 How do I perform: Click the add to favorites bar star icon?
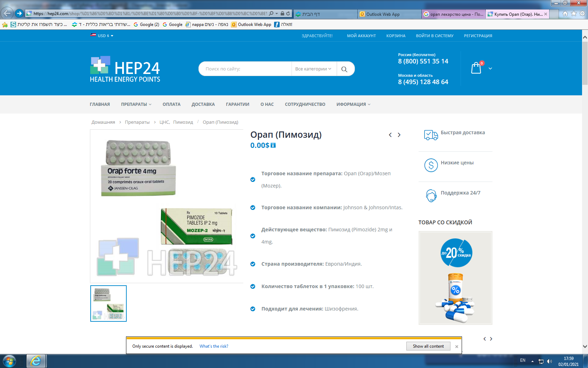(5, 25)
